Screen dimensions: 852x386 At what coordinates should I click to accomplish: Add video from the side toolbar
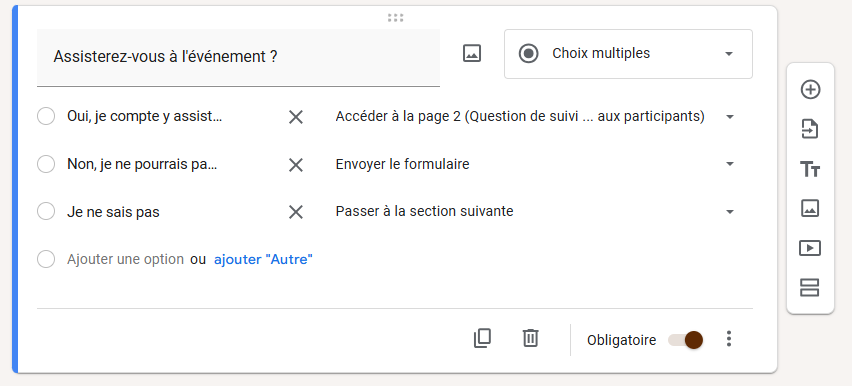[x=810, y=248]
